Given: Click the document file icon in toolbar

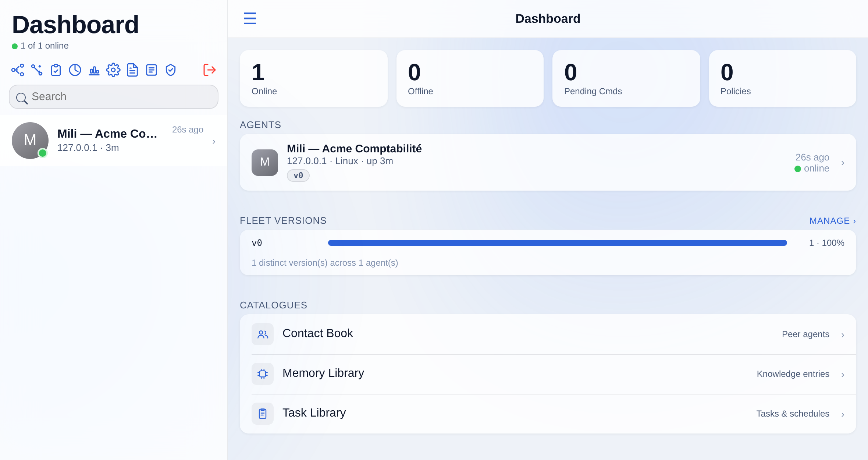Looking at the screenshot, I should point(132,70).
